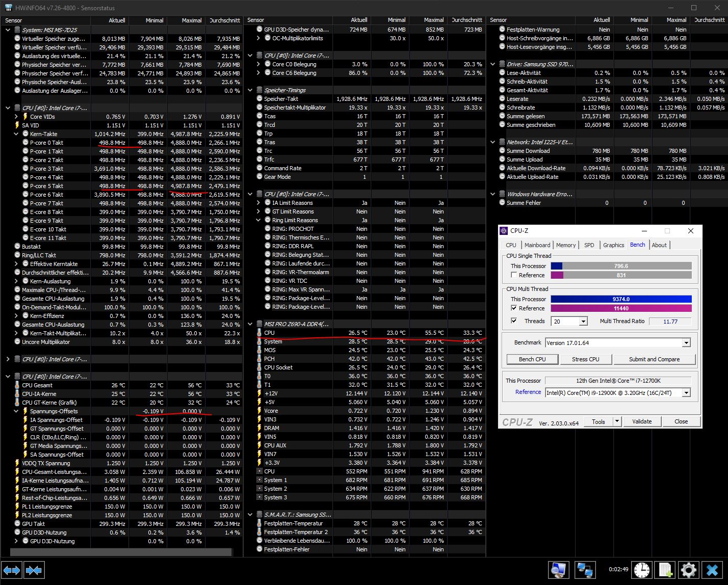Open system summary with the magnifier-monitor icon

point(559,570)
